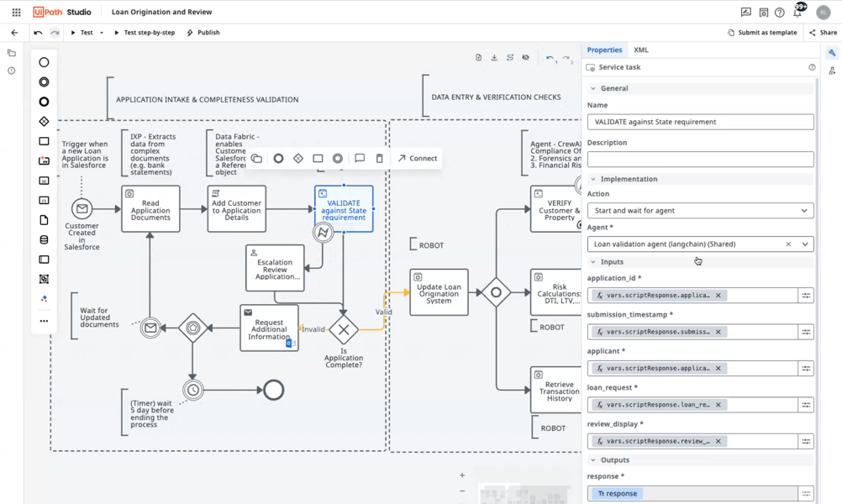Image resolution: width=842 pixels, height=504 pixels.
Task: Select the Read Application Documents task
Action: (x=150, y=209)
